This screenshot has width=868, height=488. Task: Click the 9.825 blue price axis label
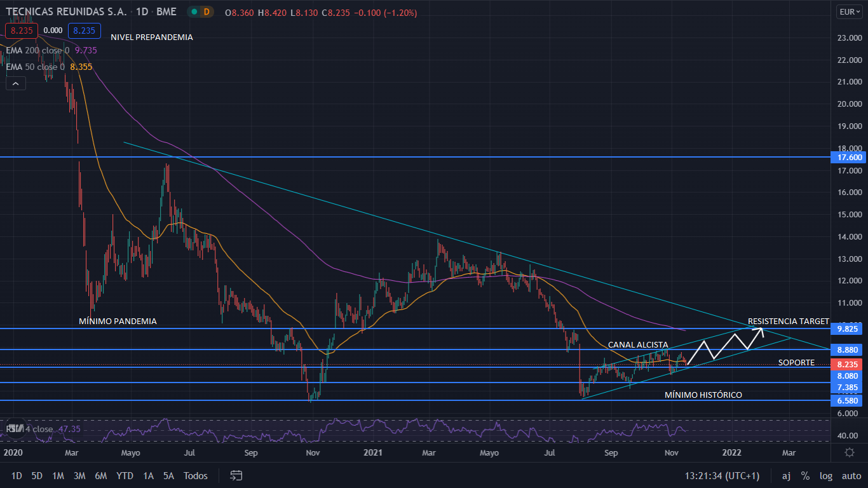848,329
